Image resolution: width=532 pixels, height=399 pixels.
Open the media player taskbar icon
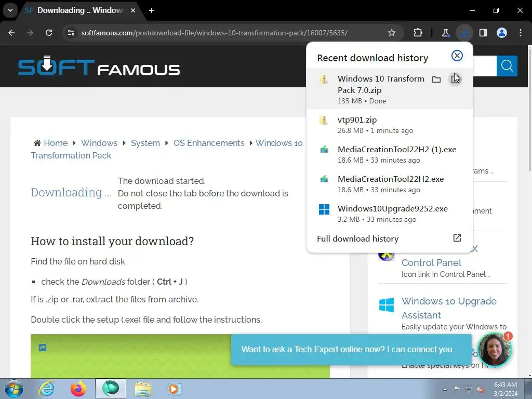pyautogui.click(x=175, y=389)
